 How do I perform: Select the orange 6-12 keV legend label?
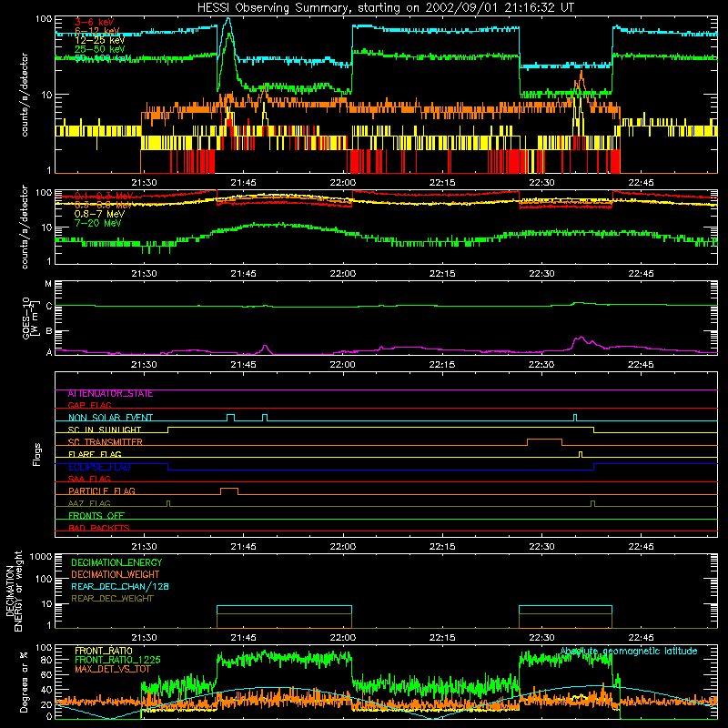[x=96, y=31]
